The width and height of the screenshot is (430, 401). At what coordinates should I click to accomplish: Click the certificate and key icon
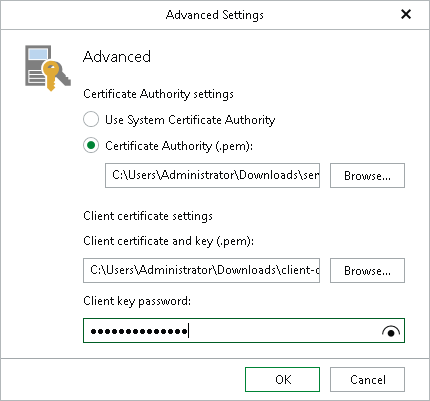pyautogui.click(x=48, y=68)
